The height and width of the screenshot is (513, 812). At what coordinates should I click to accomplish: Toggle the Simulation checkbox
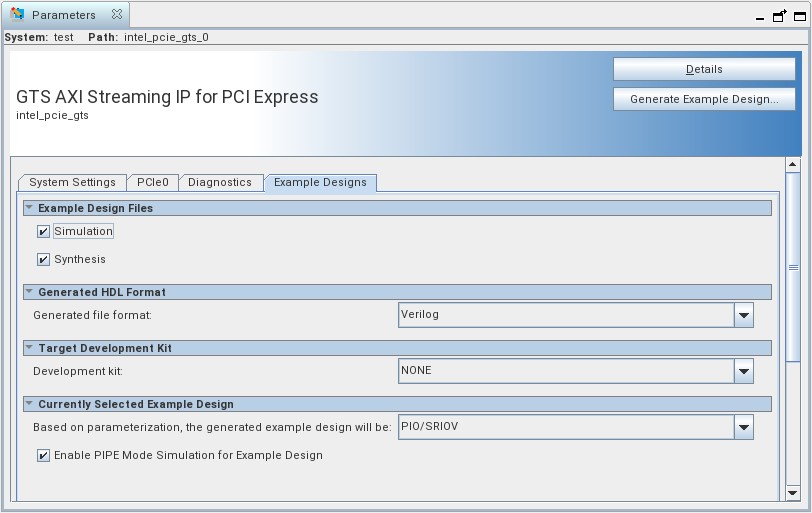pyautogui.click(x=43, y=231)
